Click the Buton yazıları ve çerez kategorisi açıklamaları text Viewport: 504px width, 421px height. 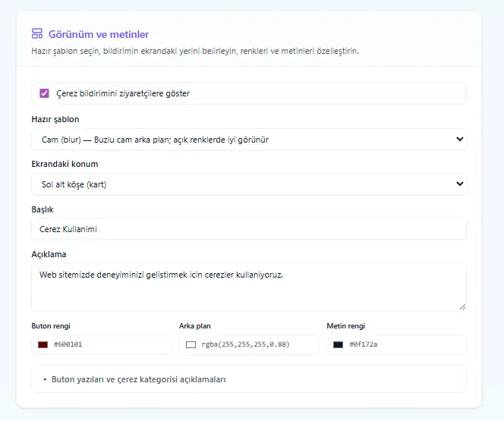pyautogui.click(x=139, y=379)
